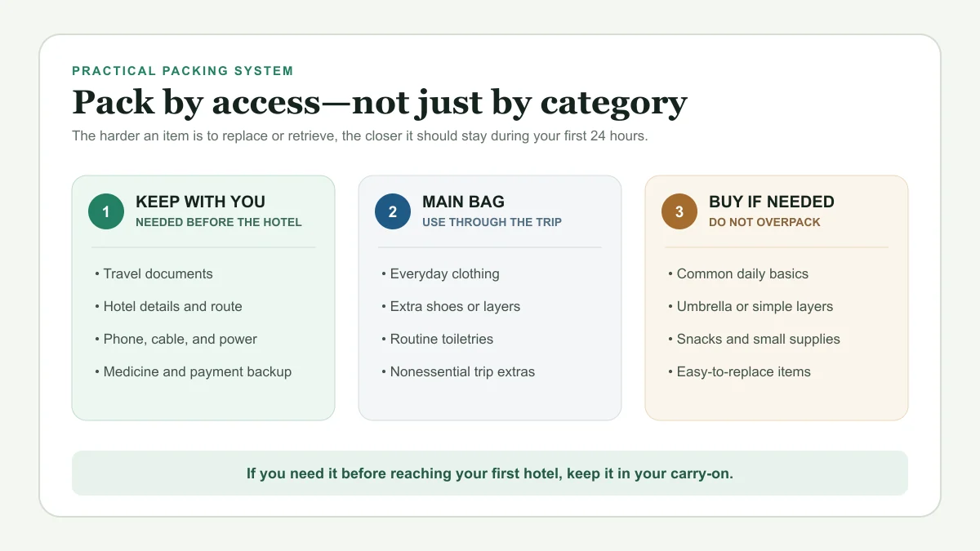Click the Travel documents bullet item
This screenshot has height=551, width=980.
click(x=154, y=273)
